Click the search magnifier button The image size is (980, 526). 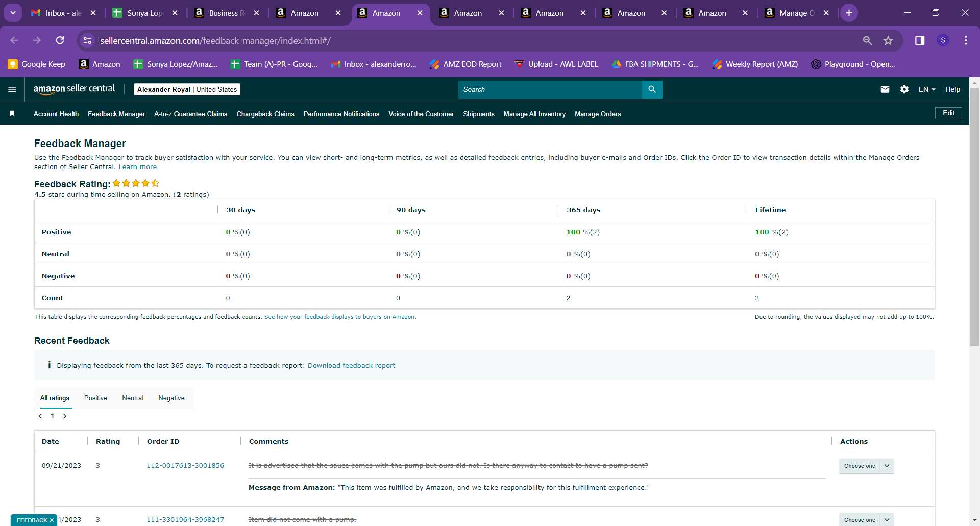652,89
